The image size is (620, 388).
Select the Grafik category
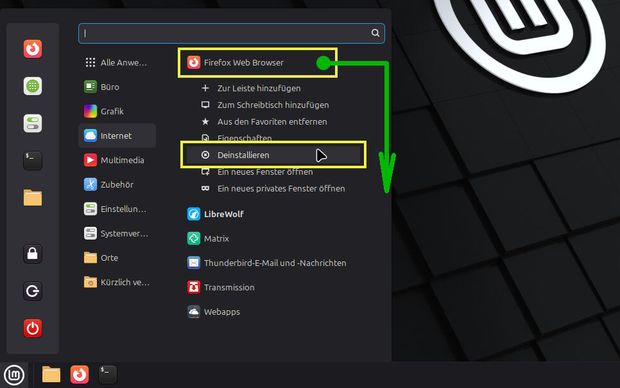click(x=117, y=111)
